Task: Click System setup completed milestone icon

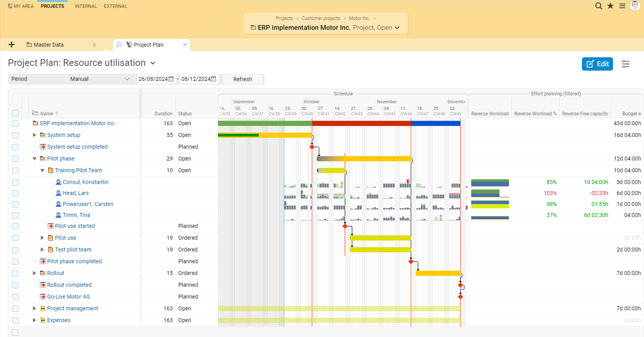Action: tap(43, 147)
